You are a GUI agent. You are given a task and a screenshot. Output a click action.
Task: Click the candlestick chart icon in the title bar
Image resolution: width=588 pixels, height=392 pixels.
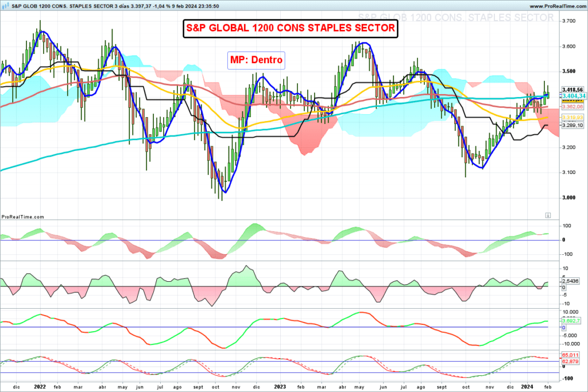tap(6, 6)
